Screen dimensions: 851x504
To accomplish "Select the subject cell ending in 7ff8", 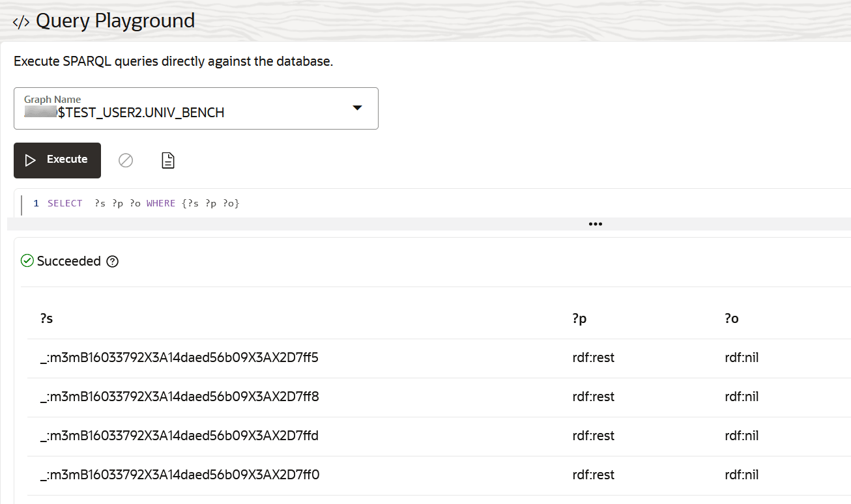I will (179, 397).
